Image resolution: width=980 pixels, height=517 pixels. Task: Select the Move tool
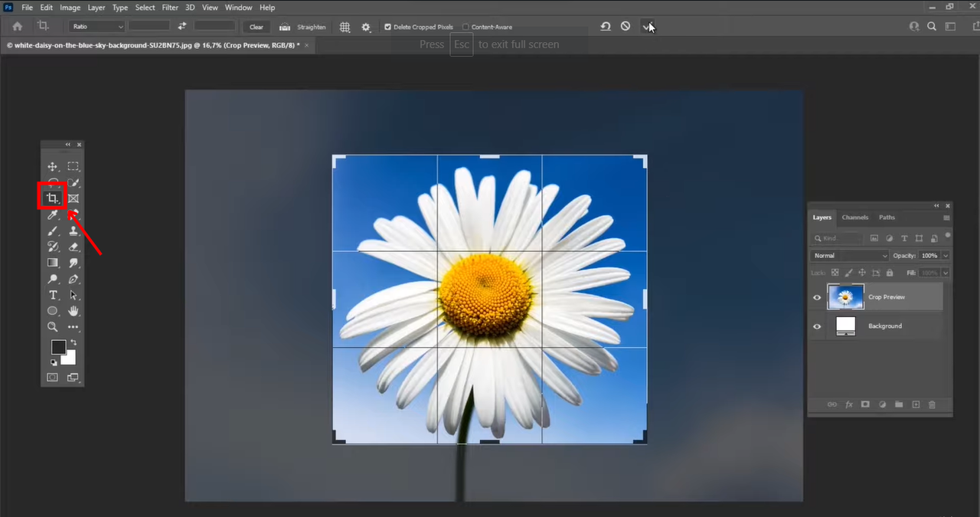coord(52,166)
